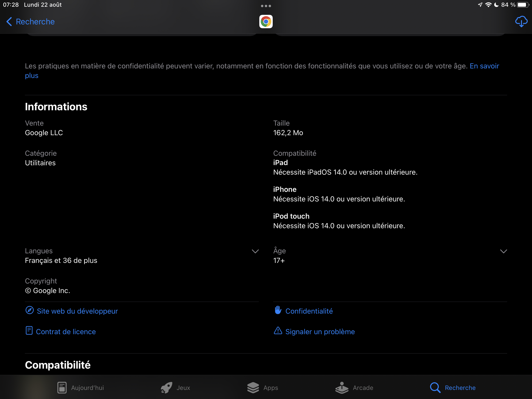This screenshot has width=532, height=399.
Task: Tap the compass icon for developer website
Action: pos(30,310)
